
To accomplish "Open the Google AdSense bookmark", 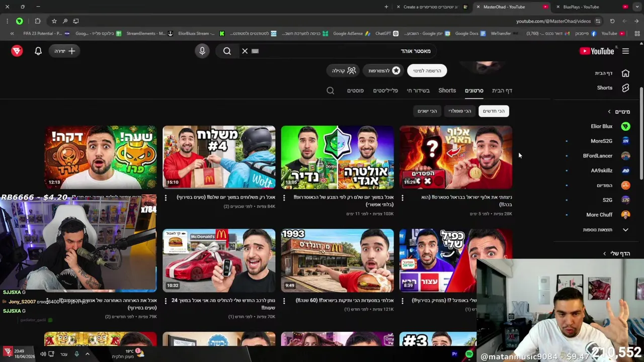I will (x=351, y=34).
